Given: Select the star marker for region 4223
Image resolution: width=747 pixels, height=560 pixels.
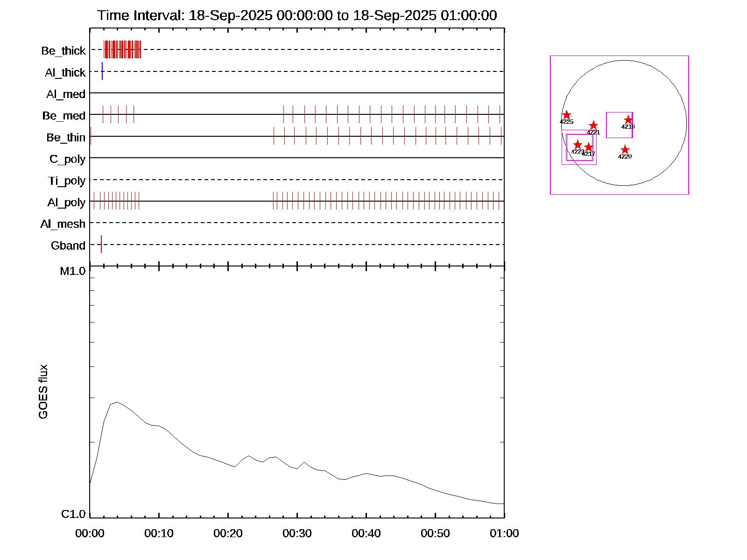Looking at the screenshot, I should coord(578,145).
